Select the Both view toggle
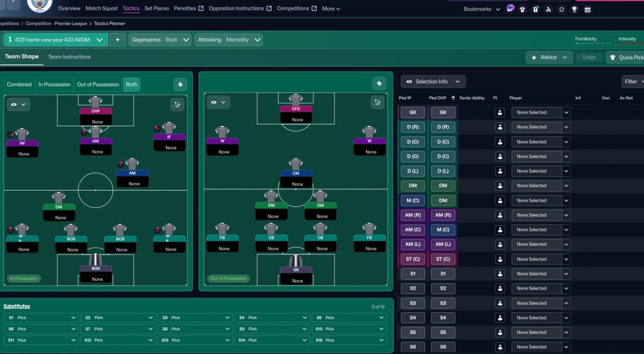This screenshot has width=644, height=354. (x=131, y=85)
